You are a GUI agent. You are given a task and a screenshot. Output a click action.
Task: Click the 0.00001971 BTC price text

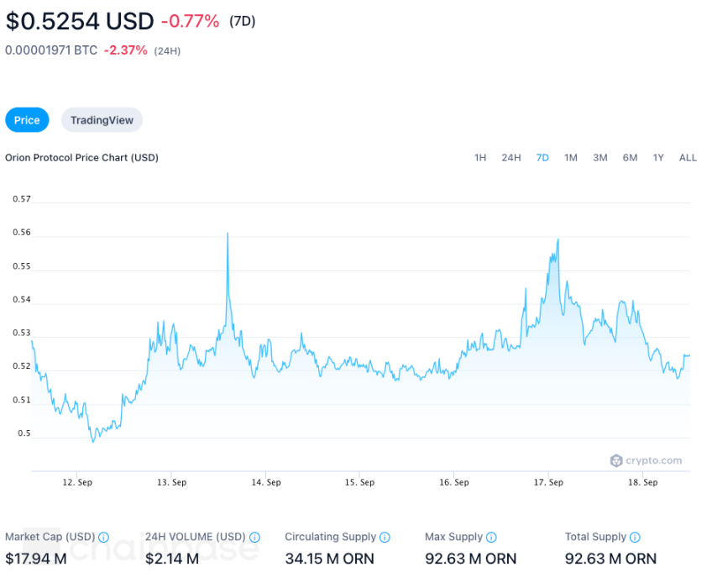pyautogui.click(x=51, y=50)
